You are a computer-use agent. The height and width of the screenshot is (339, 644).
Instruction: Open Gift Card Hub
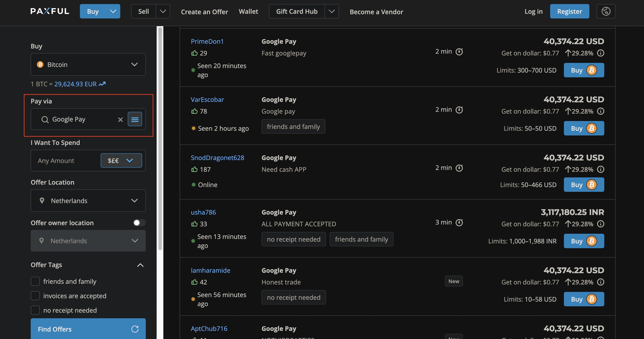coord(297,11)
